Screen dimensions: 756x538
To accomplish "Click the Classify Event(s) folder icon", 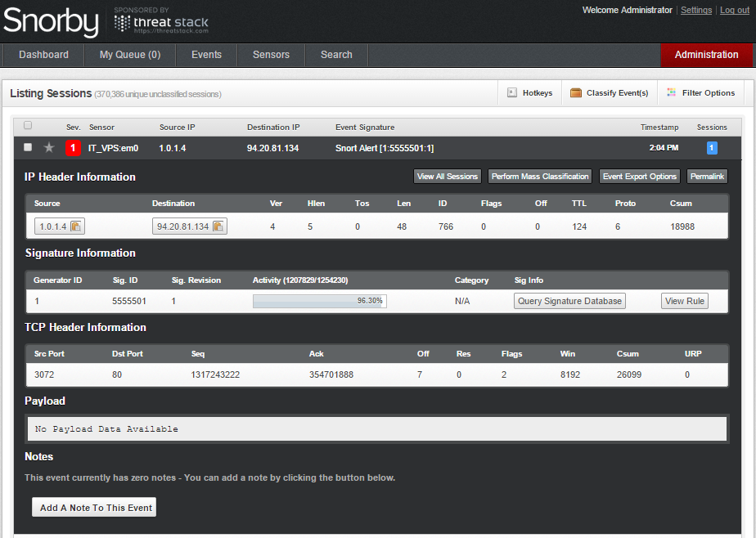I will pos(576,93).
